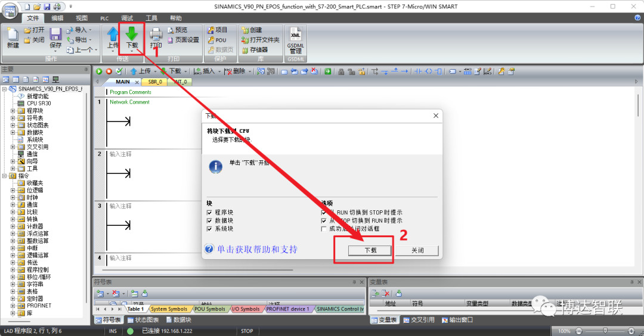The height and width of the screenshot is (336, 644).
Task: Click the green RUN button in editor toolbar
Action: (x=99, y=71)
